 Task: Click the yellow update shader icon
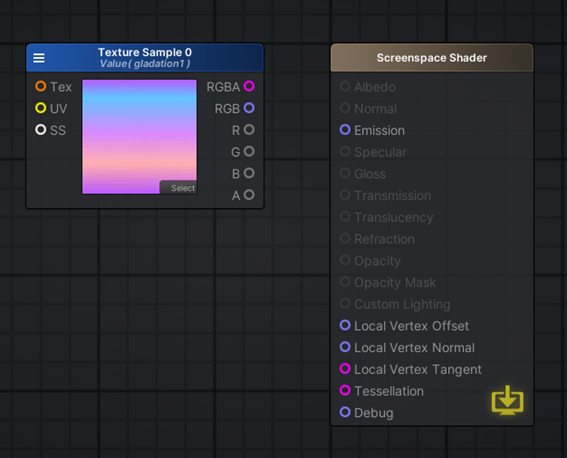tap(507, 400)
